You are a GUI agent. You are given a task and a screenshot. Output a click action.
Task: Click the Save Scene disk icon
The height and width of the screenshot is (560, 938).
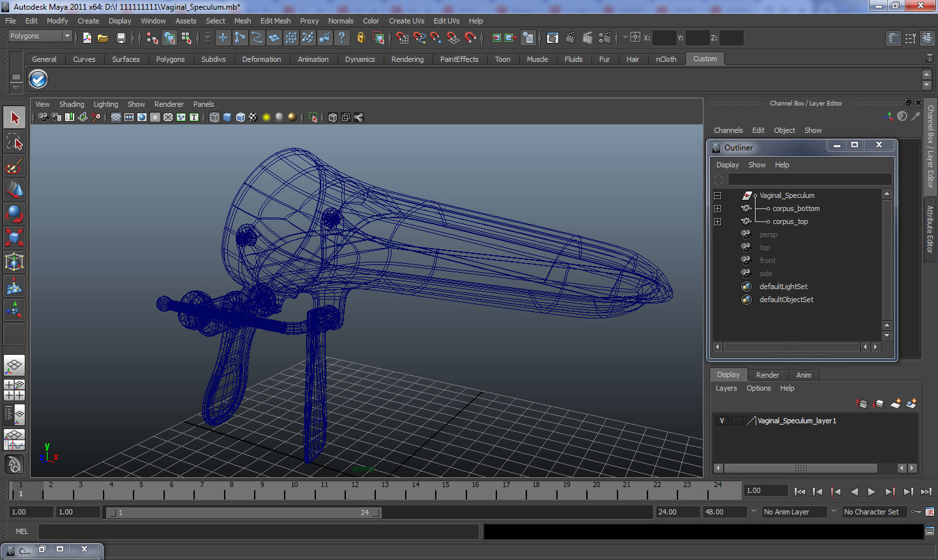point(121,38)
